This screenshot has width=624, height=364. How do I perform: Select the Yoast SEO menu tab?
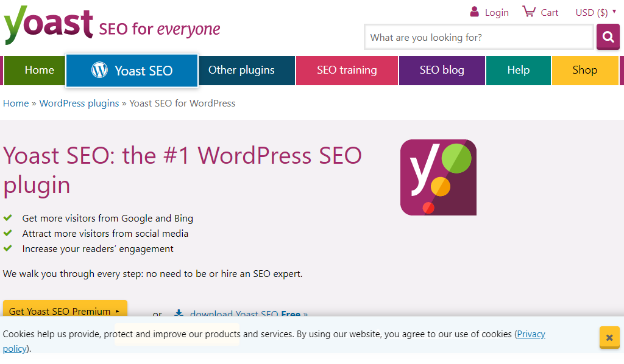pos(132,71)
